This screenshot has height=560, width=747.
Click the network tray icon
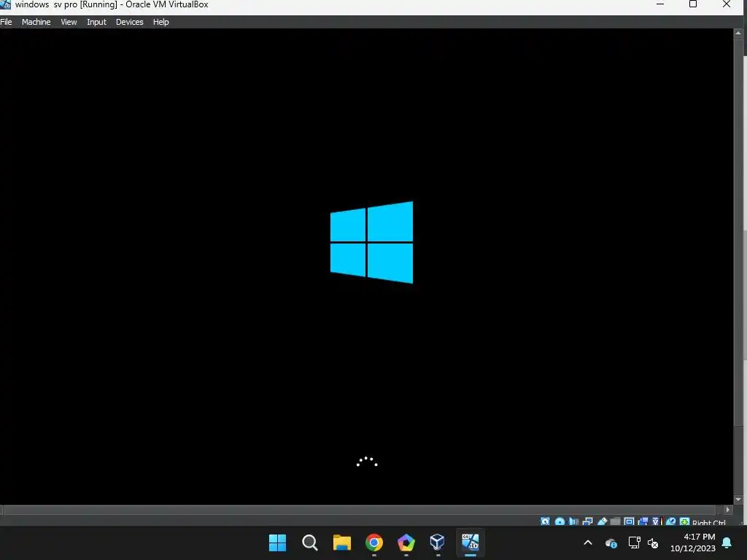click(634, 542)
